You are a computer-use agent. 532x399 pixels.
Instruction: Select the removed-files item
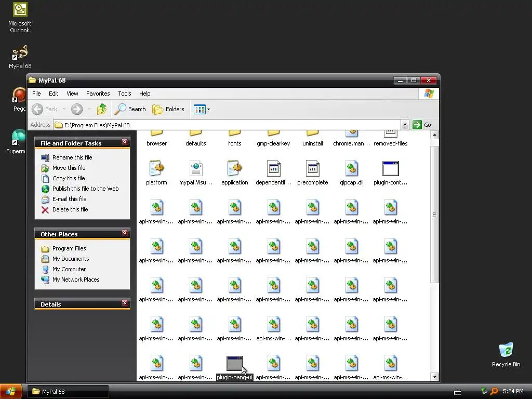pos(391,139)
